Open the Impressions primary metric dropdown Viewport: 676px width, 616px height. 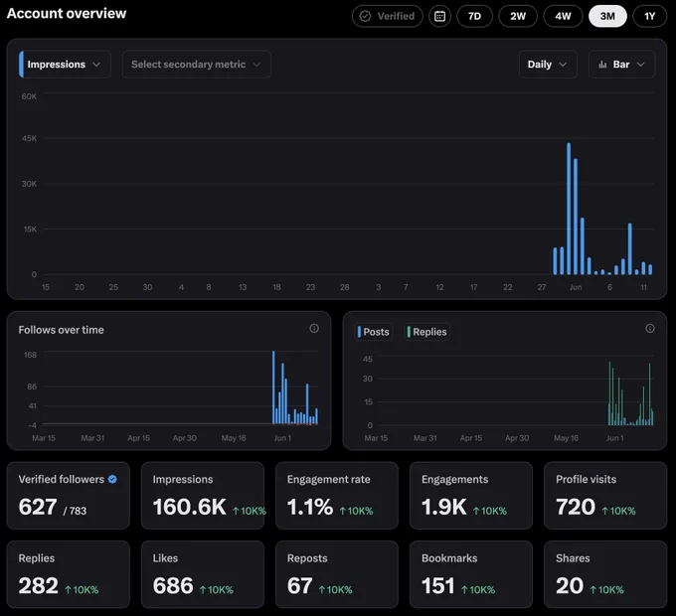pyautogui.click(x=65, y=65)
